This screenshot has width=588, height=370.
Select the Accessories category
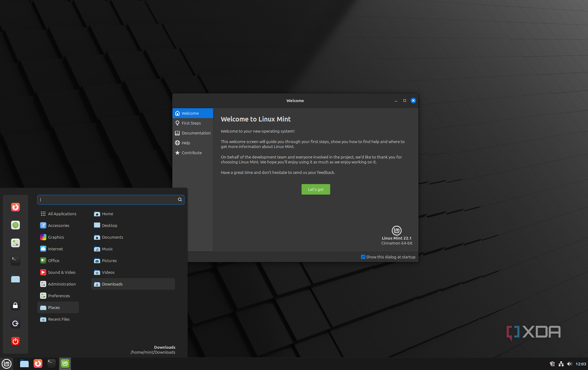coord(58,225)
